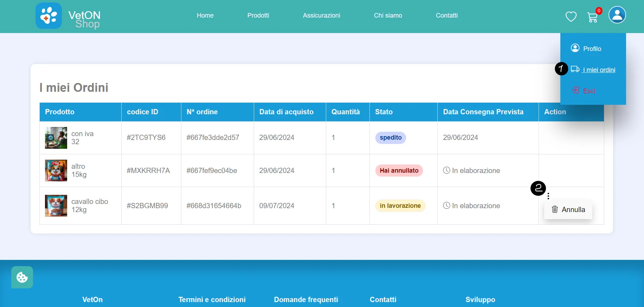This screenshot has height=307, width=644.
Task: Open Assicurazioni navigation link
Action: [322, 15]
